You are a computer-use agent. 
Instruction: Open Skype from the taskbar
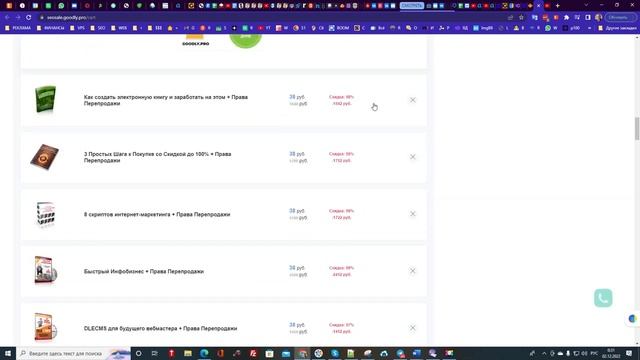point(335,353)
